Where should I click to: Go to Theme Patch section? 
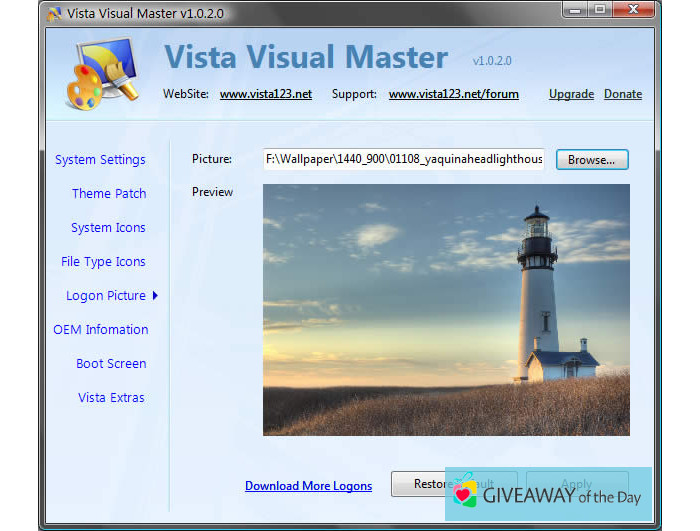tap(109, 194)
